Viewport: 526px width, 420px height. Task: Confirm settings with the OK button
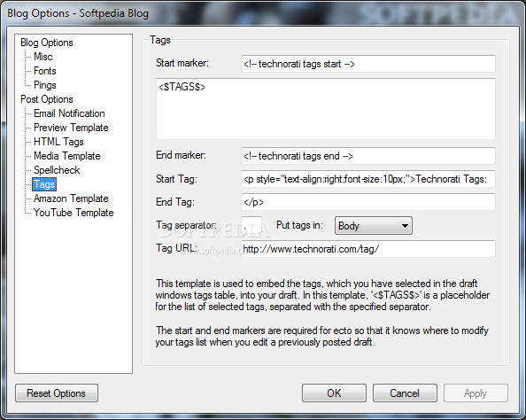click(334, 393)
